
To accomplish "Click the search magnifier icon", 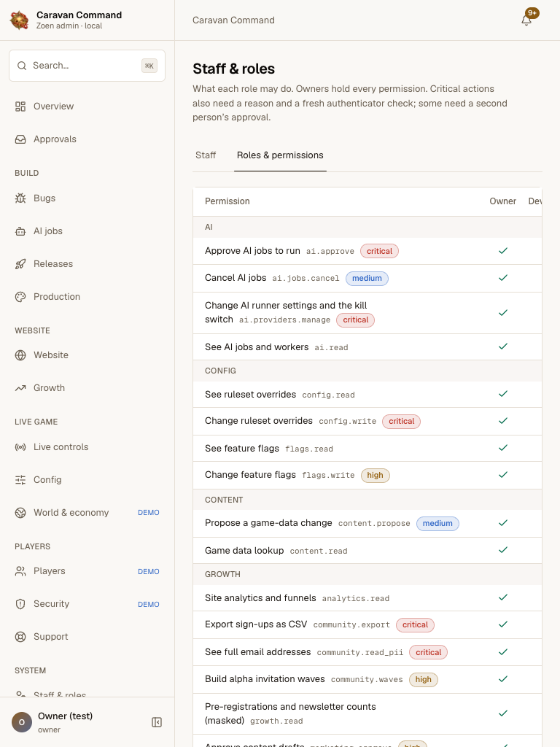I will [22, 66].
